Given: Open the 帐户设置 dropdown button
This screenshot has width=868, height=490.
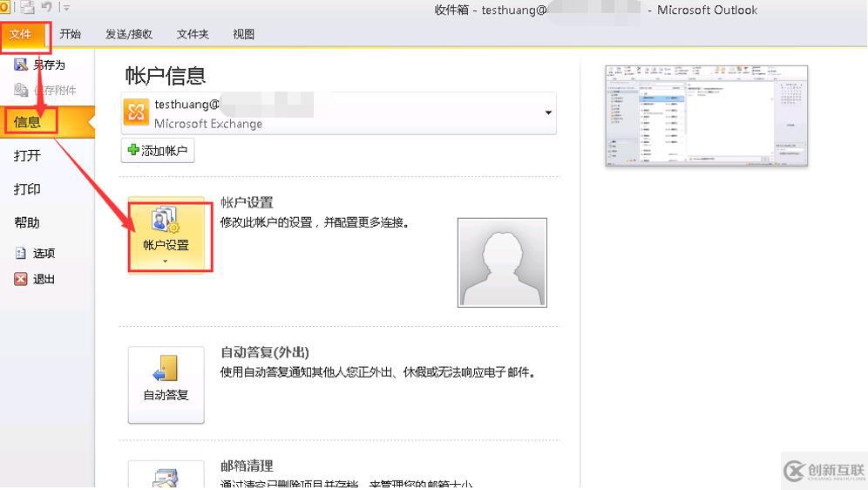Looking at the screenshot, I should click(166, 234).
